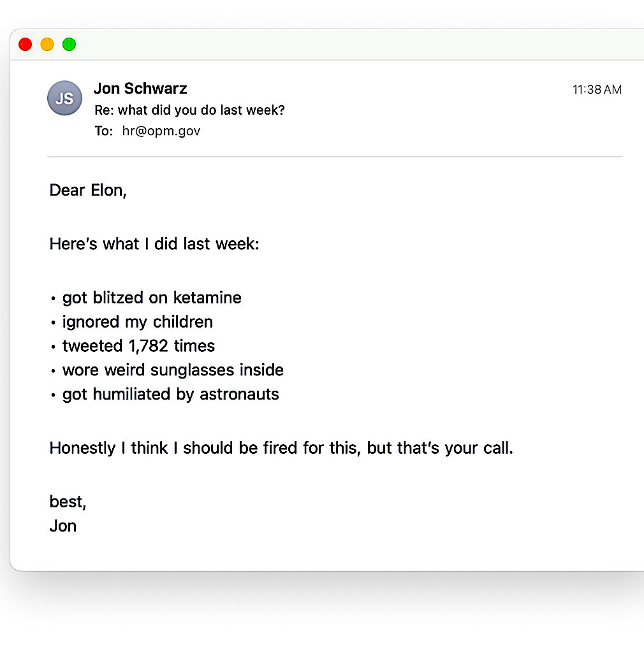Click the "Jon" signature at the bottom
Image resolution: width=644 pixels, height=645 pixels.
63,526
